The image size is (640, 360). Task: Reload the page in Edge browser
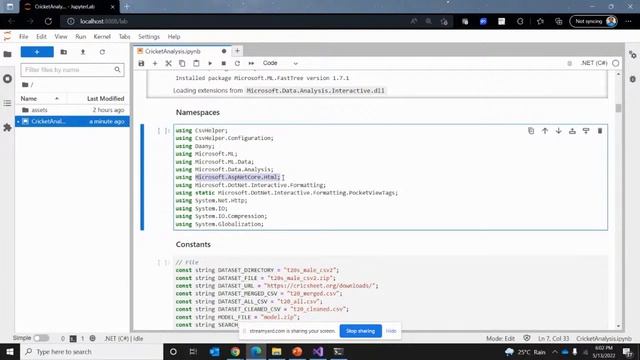click(x=48, y=21)
